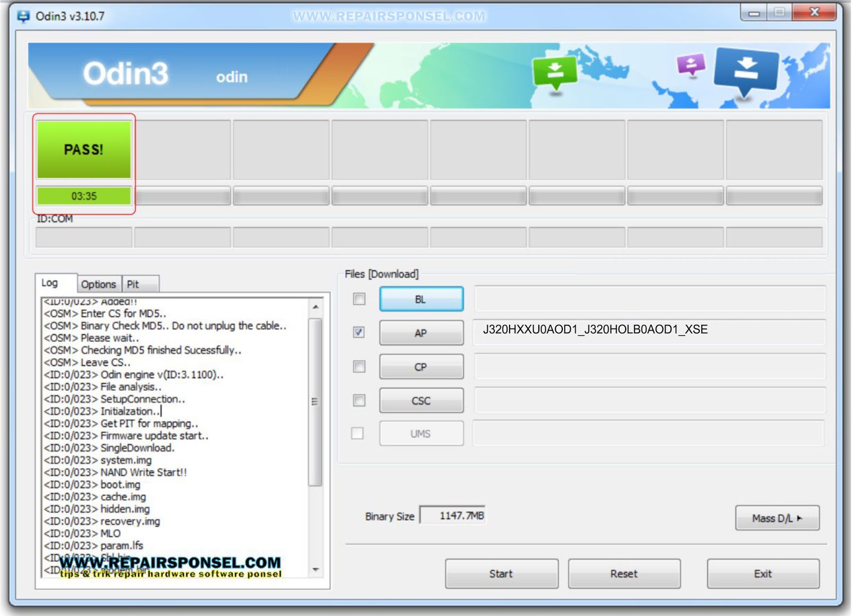
Task: Switch to the Log tab
Action: coord(55,283)
